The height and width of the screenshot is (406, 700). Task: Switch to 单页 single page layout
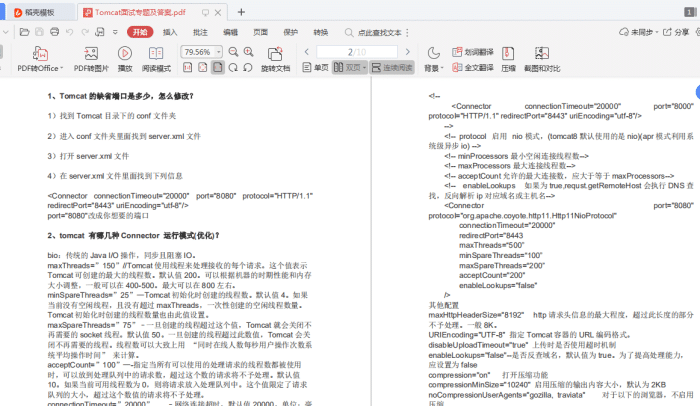(x=315, y=67)
